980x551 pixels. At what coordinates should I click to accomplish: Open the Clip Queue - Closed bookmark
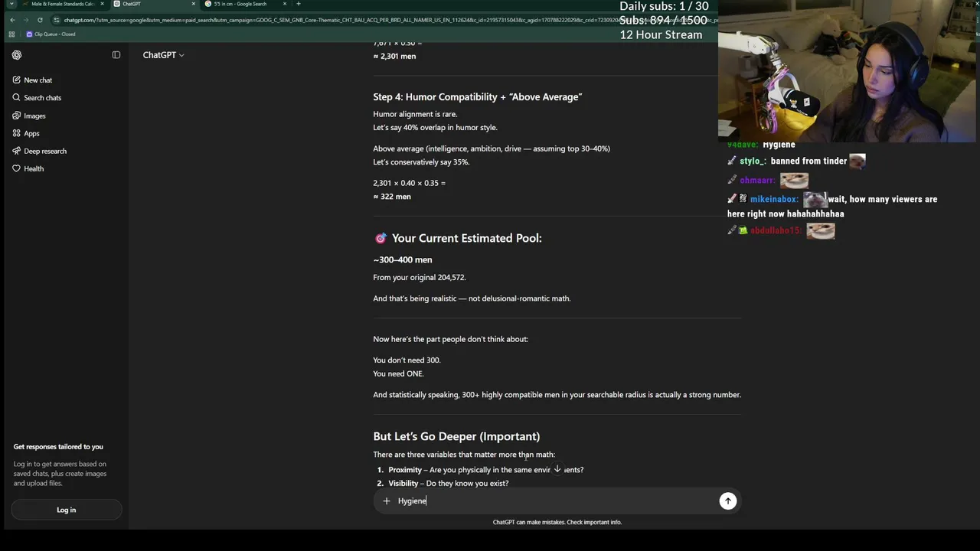pyautogui.click(x=51, y=34)
